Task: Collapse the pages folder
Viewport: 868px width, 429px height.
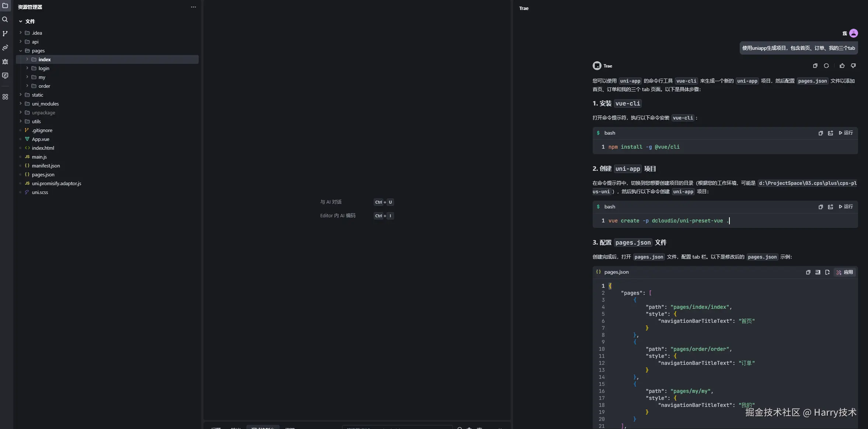Action: click(21, 51)
